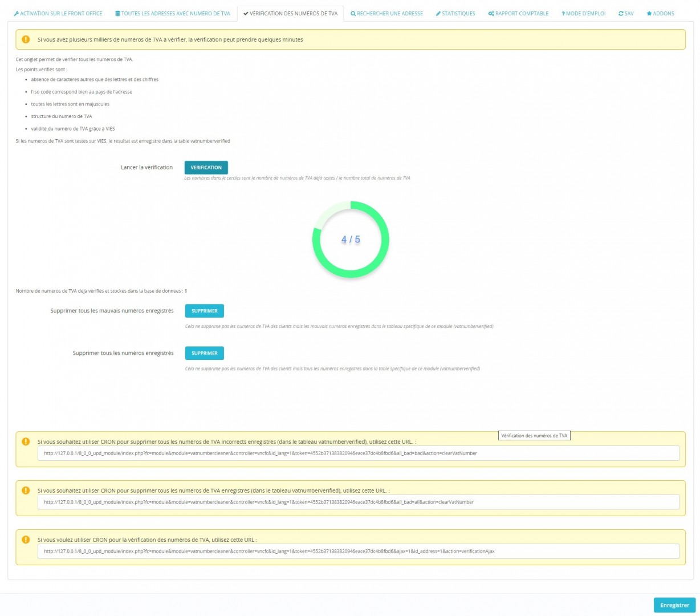The height and width of the screenshot is (616, 700).
Task: Click the gears icon beside Rapport Comptable
Action: point(491,14)
